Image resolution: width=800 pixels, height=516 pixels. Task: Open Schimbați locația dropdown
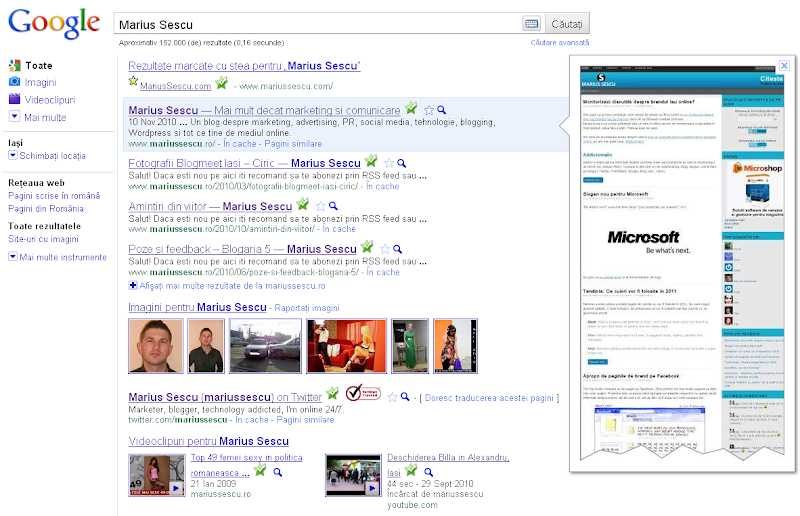click(52, 156)
